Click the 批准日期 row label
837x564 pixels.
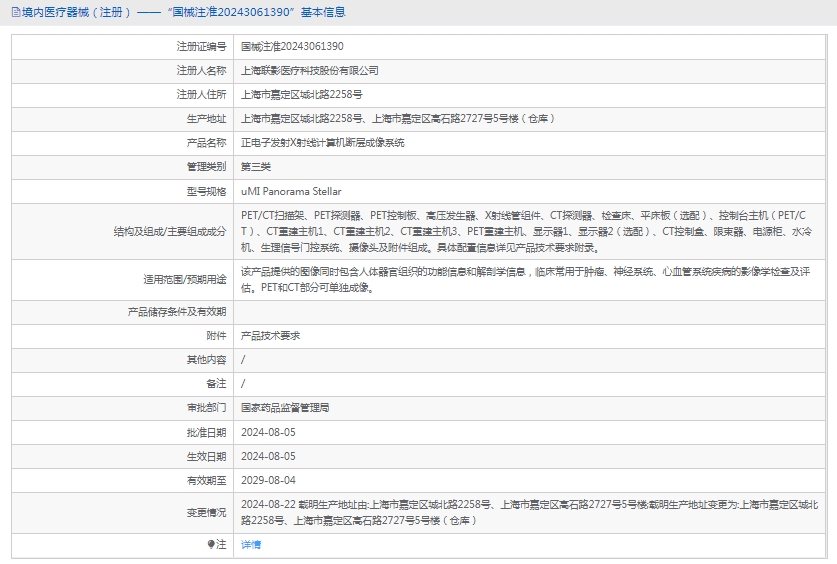[x=207, y=432]
